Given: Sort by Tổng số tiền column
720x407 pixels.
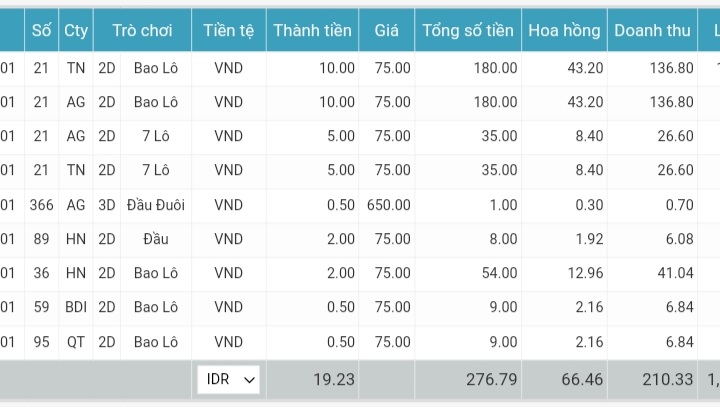Looking at the screenshot, I should pyautogui.click(x=468, y=30).
